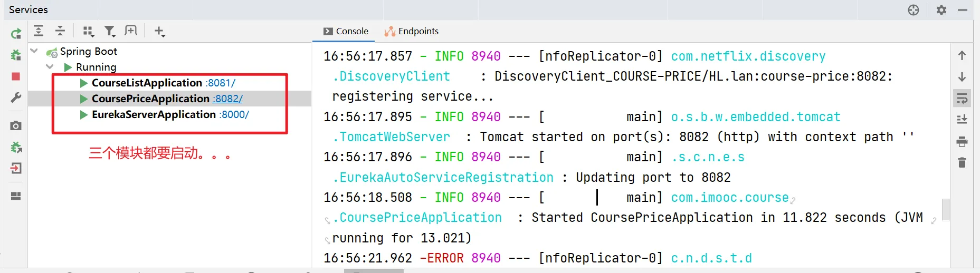Select EurekaServerApplication in services tree
This screenshot has height=273, width=980.
tap(154, 114)
